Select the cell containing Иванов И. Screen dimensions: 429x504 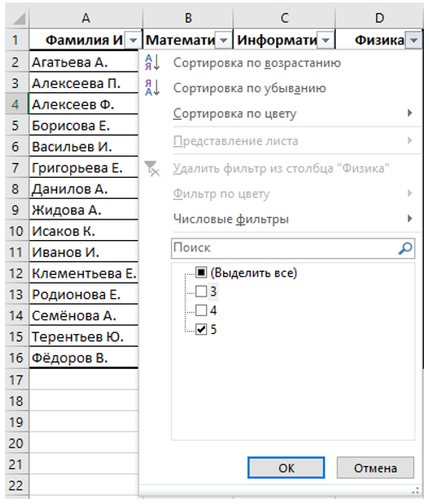click(84, 252)
